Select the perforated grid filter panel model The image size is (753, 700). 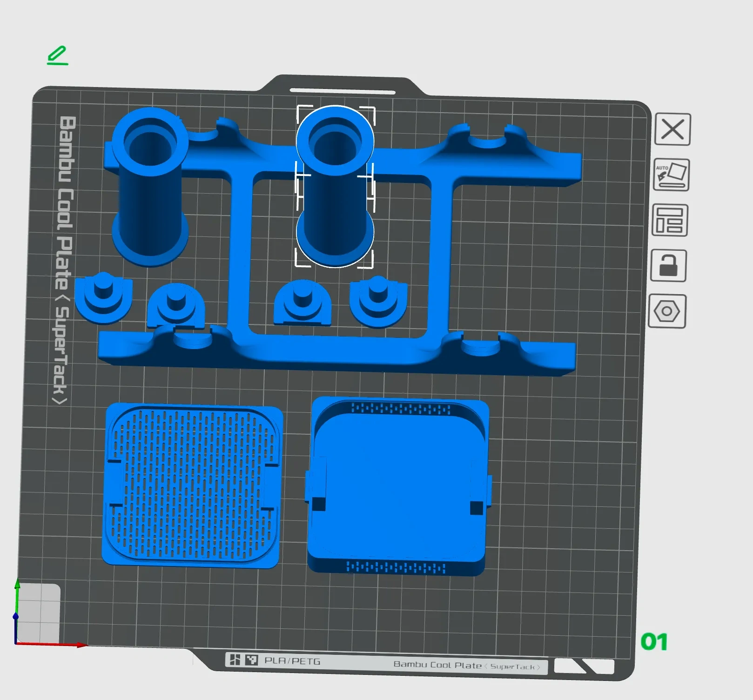[193, 485]
